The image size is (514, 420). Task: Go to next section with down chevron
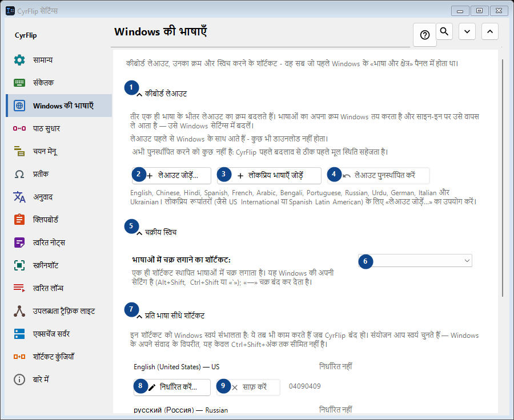(467, 31)
